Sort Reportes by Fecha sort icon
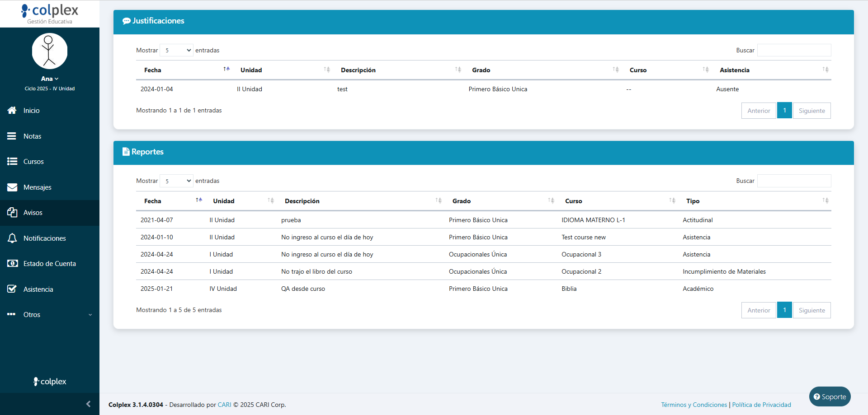The image size is (868, 415). [199, 200]
